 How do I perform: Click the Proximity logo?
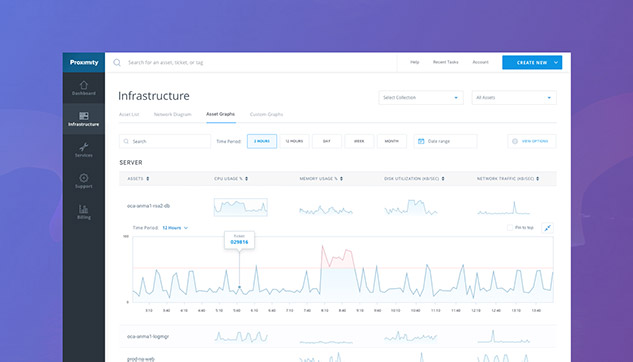tap(84, 63)
